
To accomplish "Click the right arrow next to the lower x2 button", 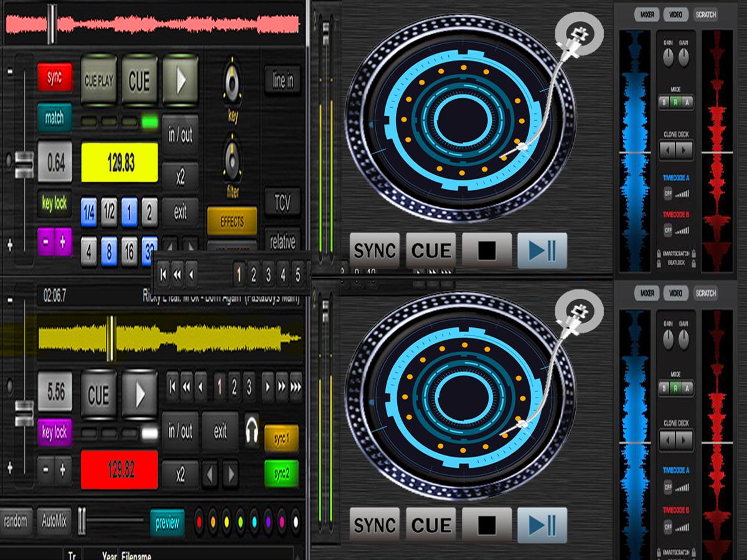I will (x=230, y=475).
